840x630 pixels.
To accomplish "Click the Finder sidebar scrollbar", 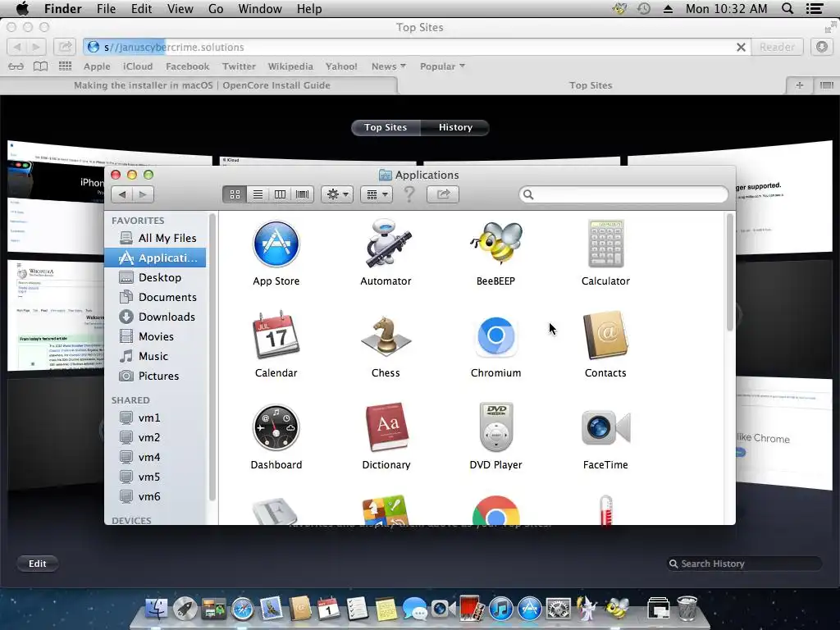I will 212,358.
